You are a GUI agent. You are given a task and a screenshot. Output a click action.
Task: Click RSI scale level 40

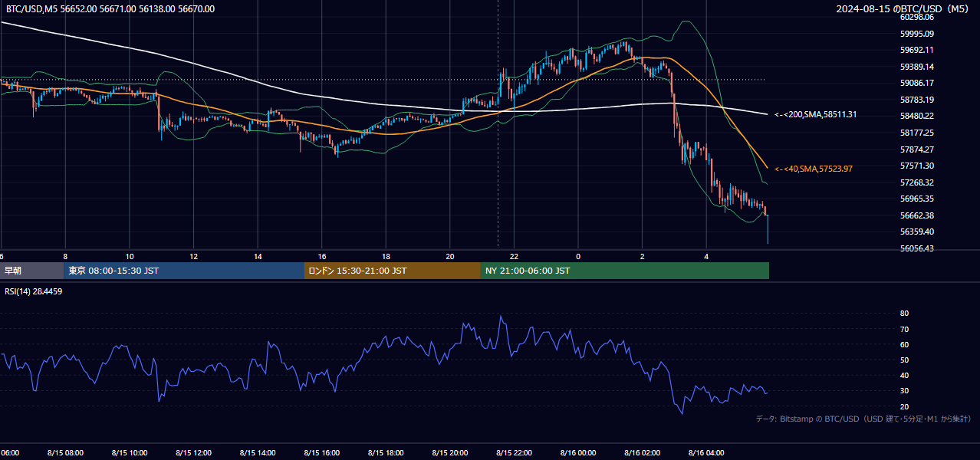pos(904,376)
